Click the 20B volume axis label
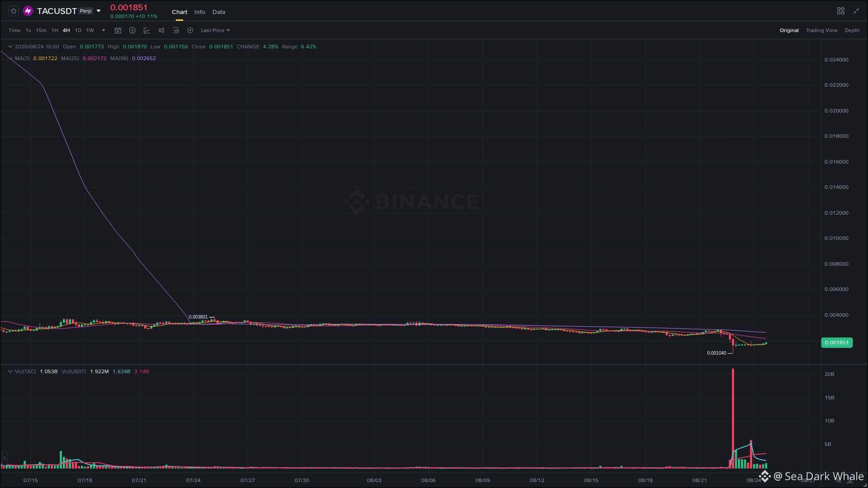The image size is (868, 488). pos(829,374)
